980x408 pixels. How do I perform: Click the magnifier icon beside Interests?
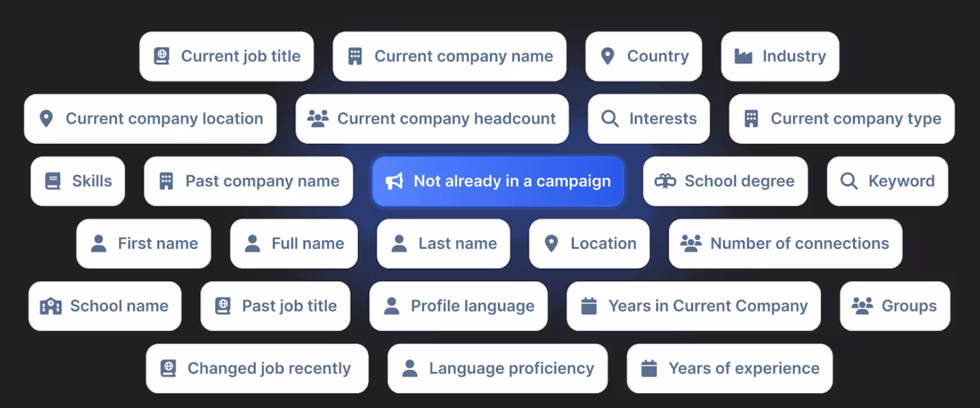click(610, 119)
